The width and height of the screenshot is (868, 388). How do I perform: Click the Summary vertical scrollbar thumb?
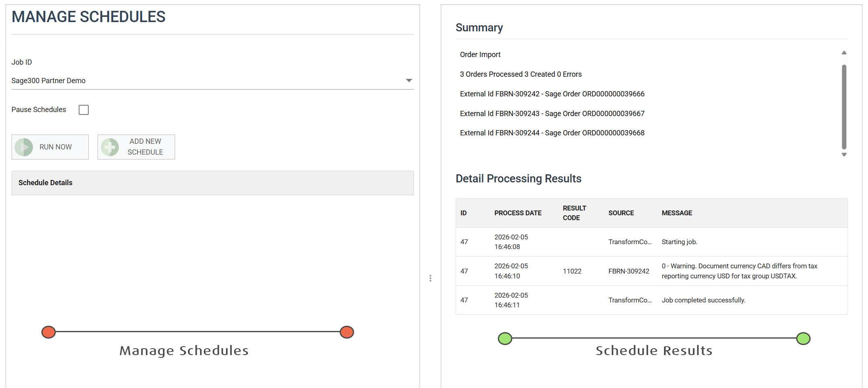(844, 106)
